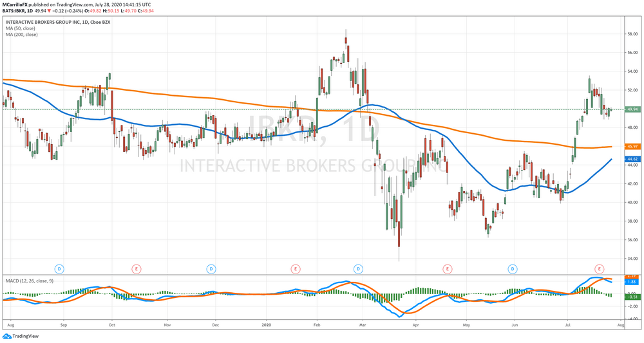This screenshot has height=343, width=644.
Task: Click the MCarrilloFX author name
Action: pyautogui.click(x=14, y=5)
